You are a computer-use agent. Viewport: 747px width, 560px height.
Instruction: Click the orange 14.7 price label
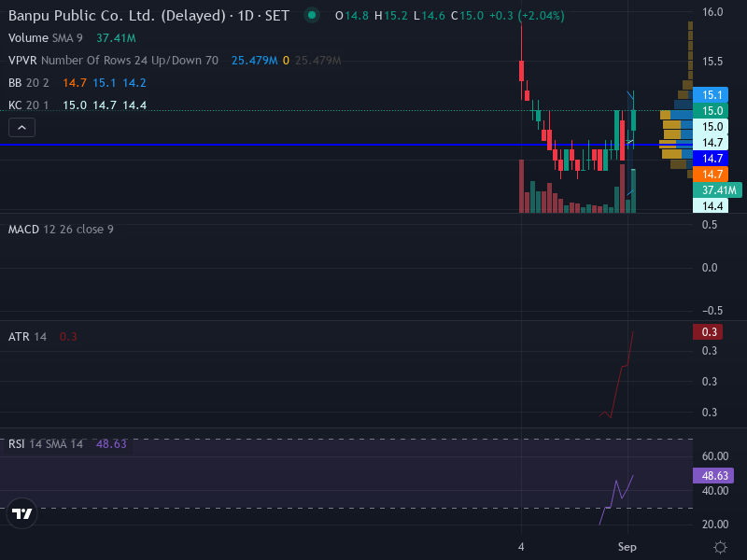click(x=711, y=175)
